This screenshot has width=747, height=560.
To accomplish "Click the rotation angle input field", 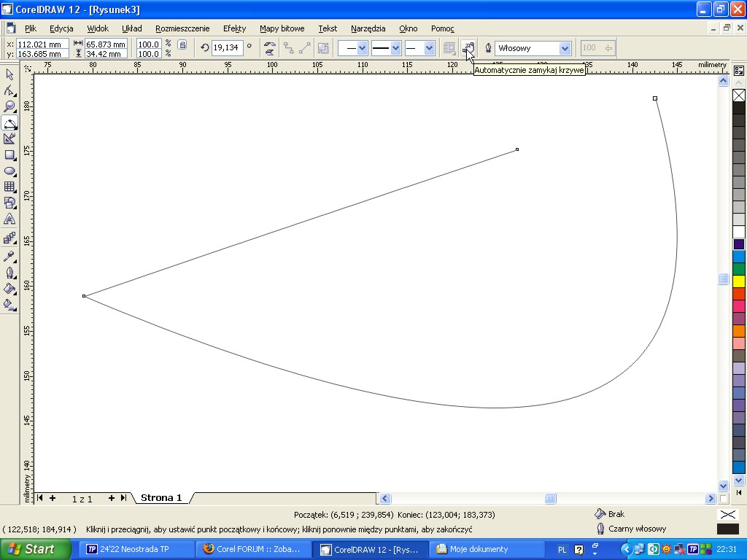I will pyautogui.click(x=227, y=48).
